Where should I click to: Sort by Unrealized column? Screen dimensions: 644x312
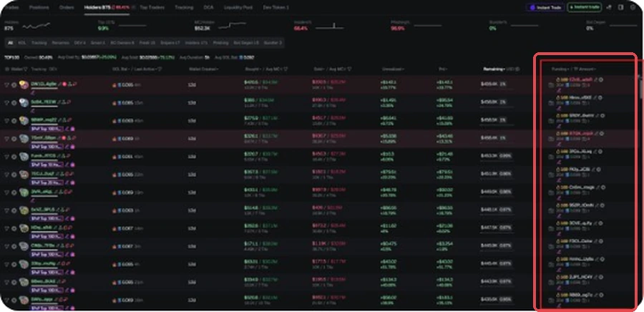click(393, 69)
